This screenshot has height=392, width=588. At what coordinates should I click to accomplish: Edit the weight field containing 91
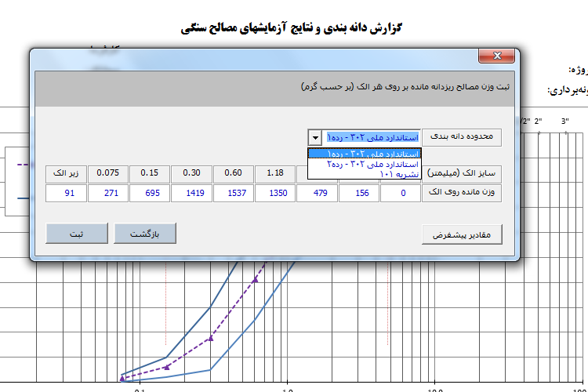tap(66, 193)
